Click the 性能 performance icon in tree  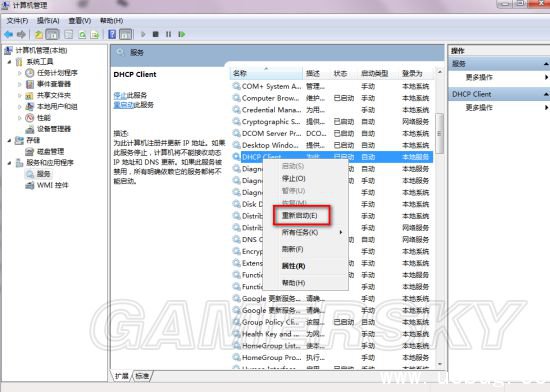click(30, 117)
